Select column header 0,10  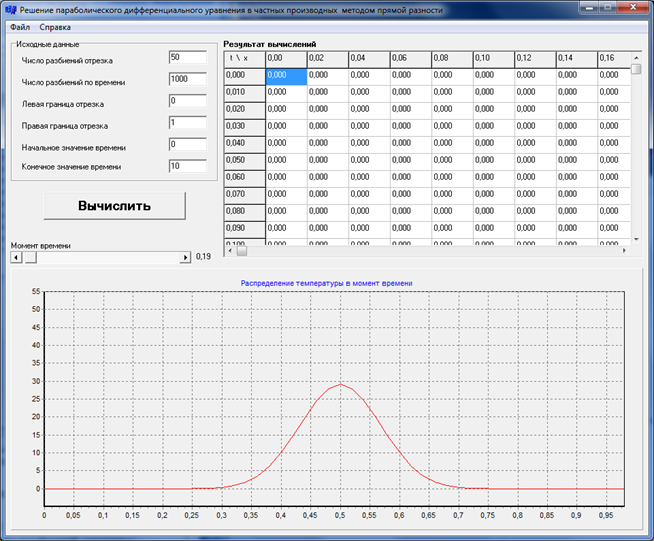click(493, 60)
